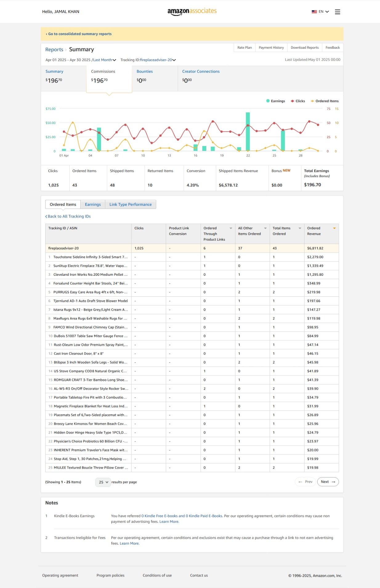
Task: Toggle Earnings legend marker
Action: tap(268, 101)
